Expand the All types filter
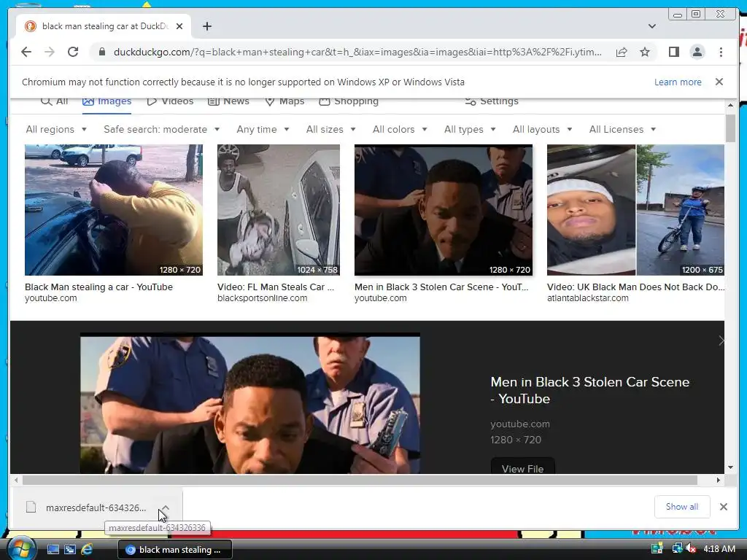This screenshot has width=747, height=560. click(x=470, y=129)
